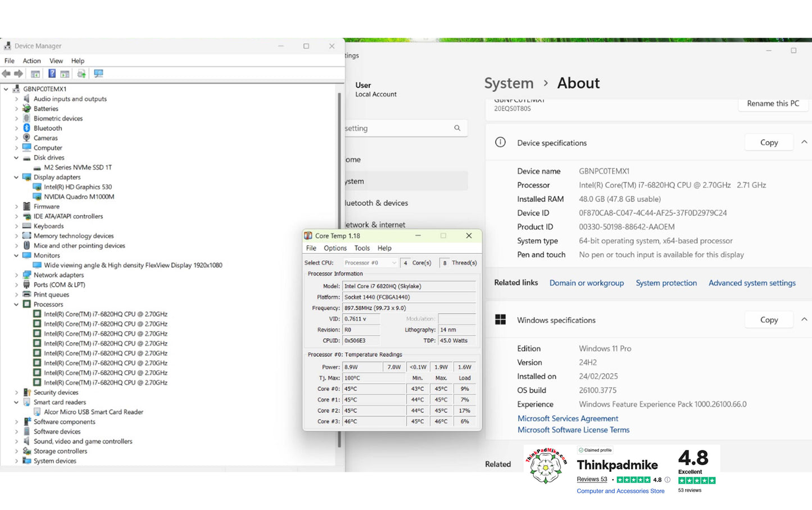Screen dimensions: 812x510
Task: Click the Device Manager vertical scrollbar
Action: click(x=339, y=270)
